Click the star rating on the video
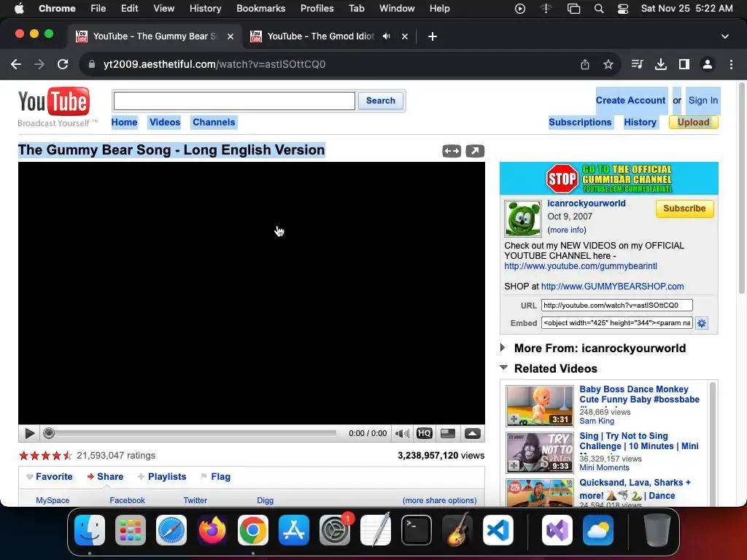Viewport: 747px width, 560px height. pos(45,456)
